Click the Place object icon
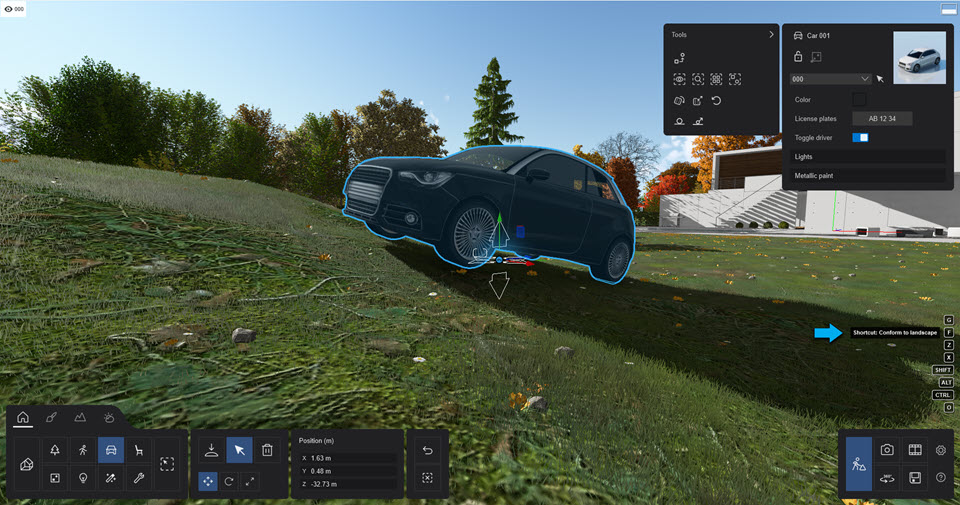This screenshot has width=960, height=505. [211, 451]
